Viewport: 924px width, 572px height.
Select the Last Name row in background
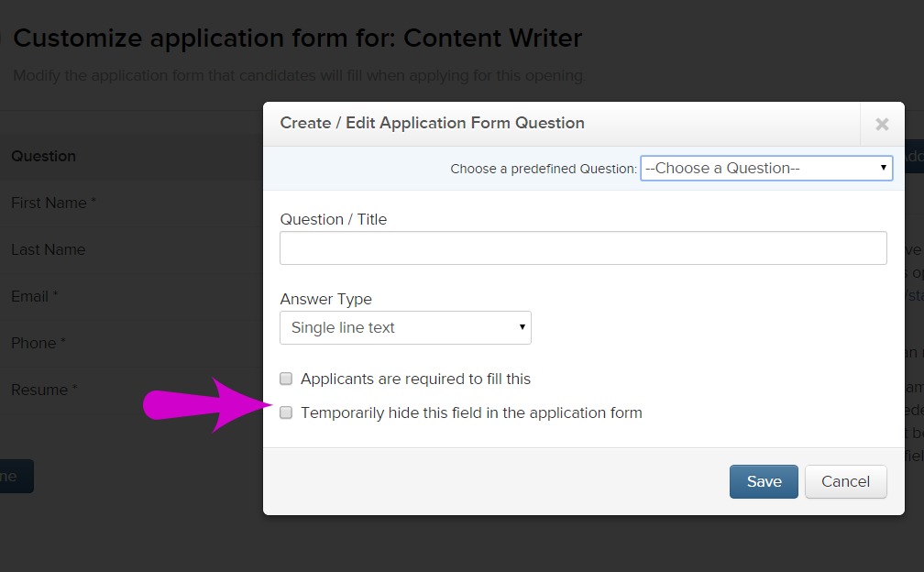pyautogui.click(x=131, y=249)
